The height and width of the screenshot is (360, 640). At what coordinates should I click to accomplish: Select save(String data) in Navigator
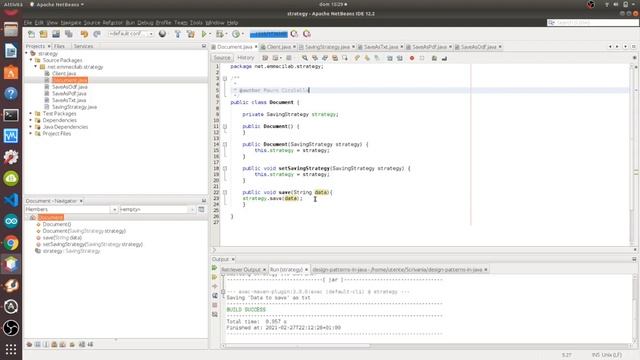(62, 238)
